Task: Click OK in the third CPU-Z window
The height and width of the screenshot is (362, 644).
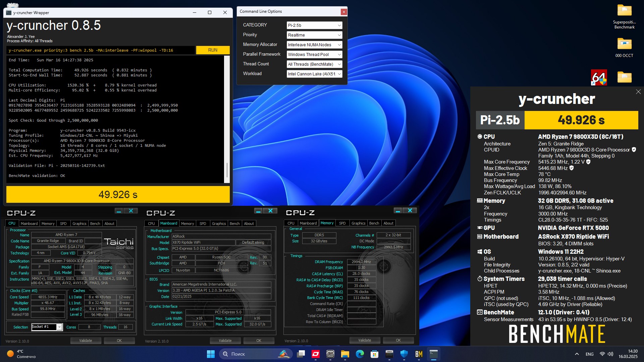Action: (x=398, y=340)
